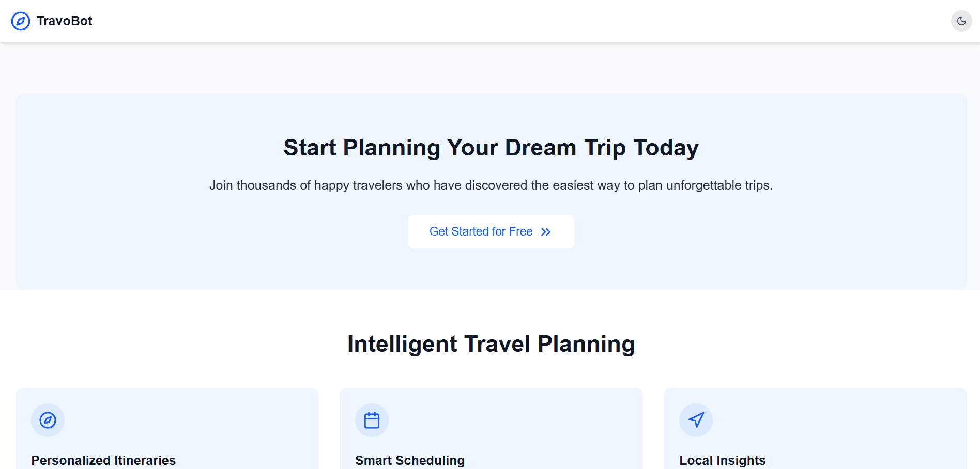980x469 pixels.
Task: Click empty middle area of top header bar
Action: 491,21
